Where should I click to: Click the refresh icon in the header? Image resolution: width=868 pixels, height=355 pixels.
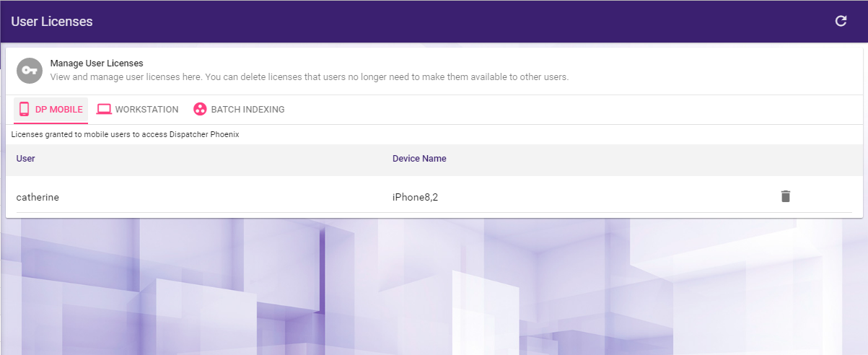841,21
